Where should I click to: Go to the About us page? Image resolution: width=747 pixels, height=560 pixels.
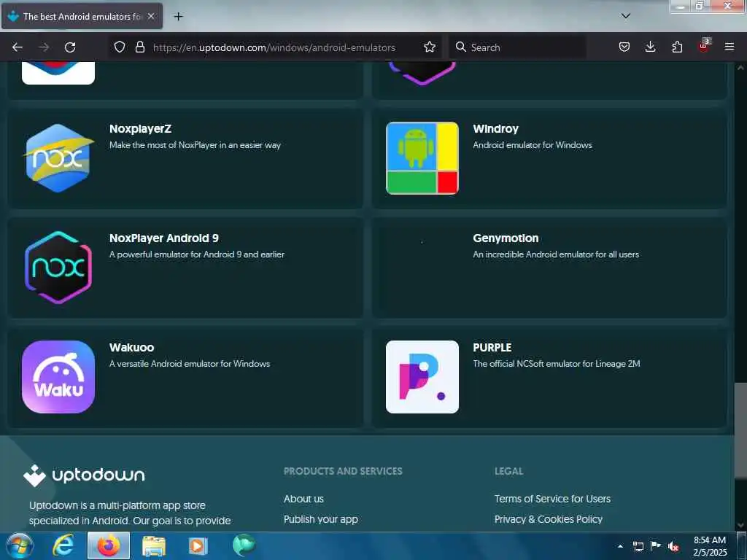pyautogui.click(x=303, y=499)
